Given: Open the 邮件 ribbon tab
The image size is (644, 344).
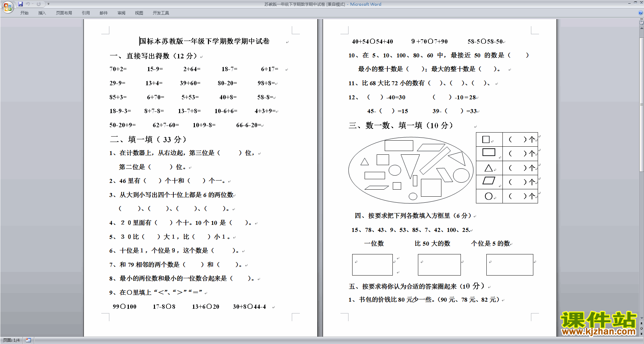Looking at the screenshot, I should coord(104,13).
